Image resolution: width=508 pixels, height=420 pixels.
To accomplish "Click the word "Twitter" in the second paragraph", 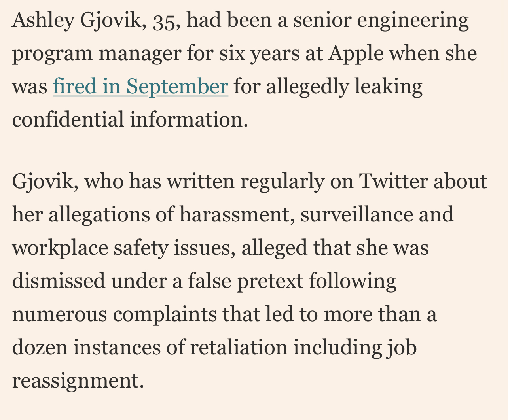I will 393,182.
